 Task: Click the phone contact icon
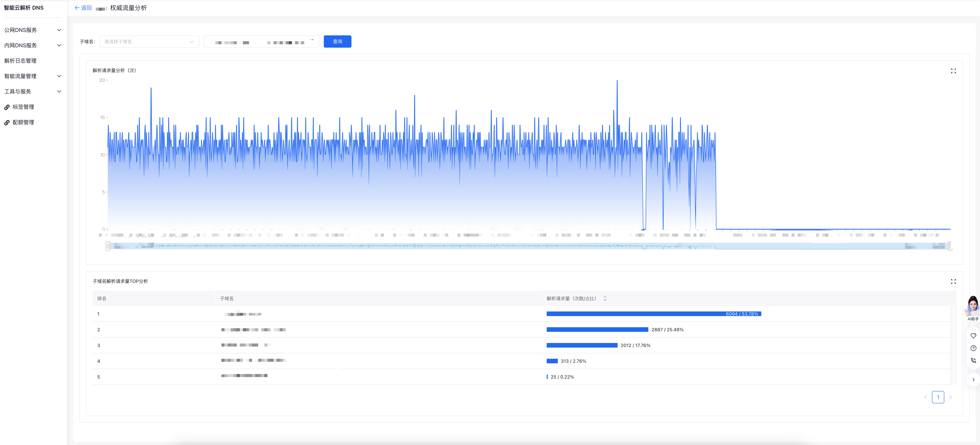[x=973, y=361]
